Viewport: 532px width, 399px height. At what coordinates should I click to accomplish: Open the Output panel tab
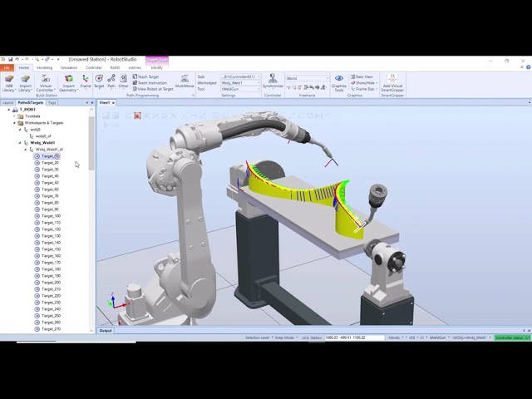click(106, 331)
